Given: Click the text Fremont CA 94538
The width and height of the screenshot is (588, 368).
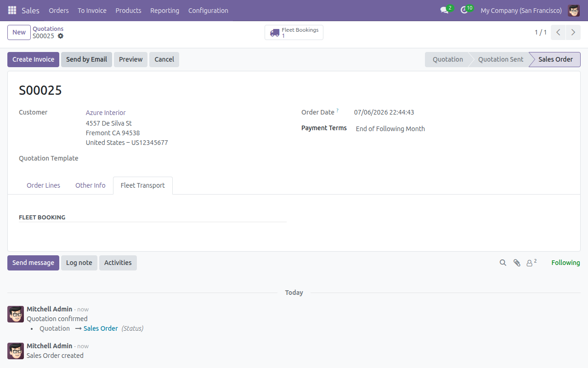Looking at the screenshot, I should point(113,133).
